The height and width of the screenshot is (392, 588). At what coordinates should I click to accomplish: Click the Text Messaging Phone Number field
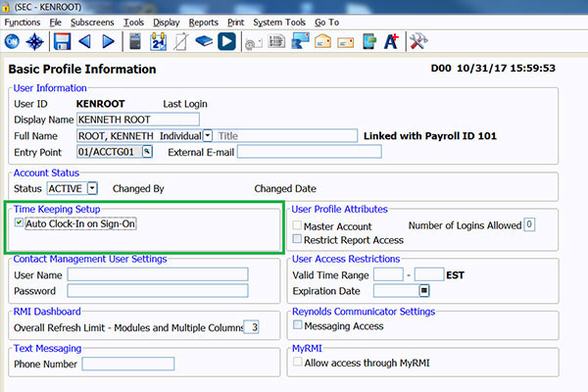(127, 364)
